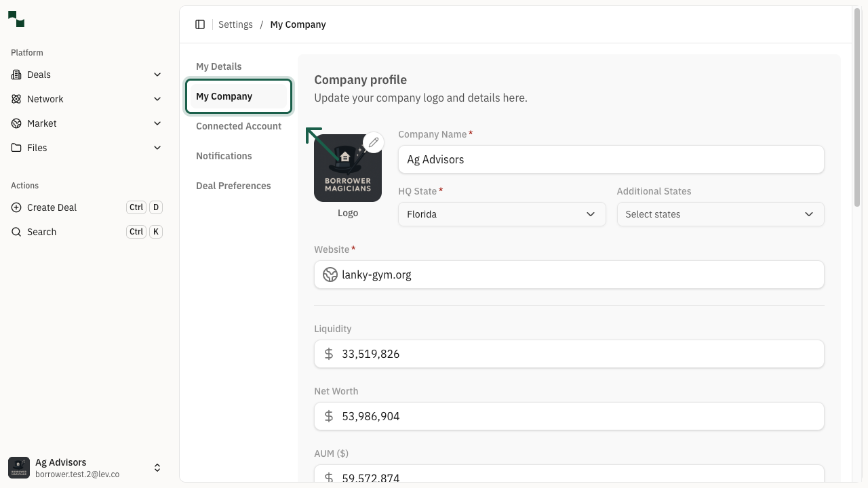
Task: Click the Market globe icon
Action: 16,123
